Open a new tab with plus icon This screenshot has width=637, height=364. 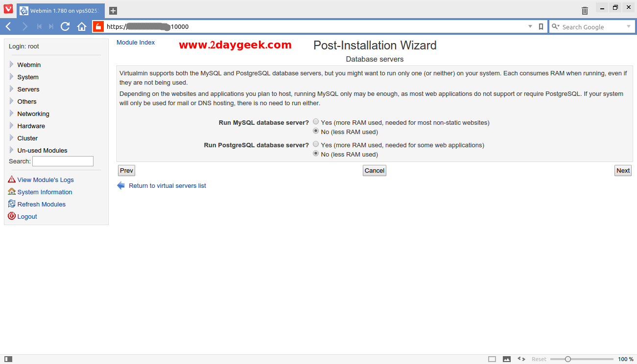[x=113, y=10]
